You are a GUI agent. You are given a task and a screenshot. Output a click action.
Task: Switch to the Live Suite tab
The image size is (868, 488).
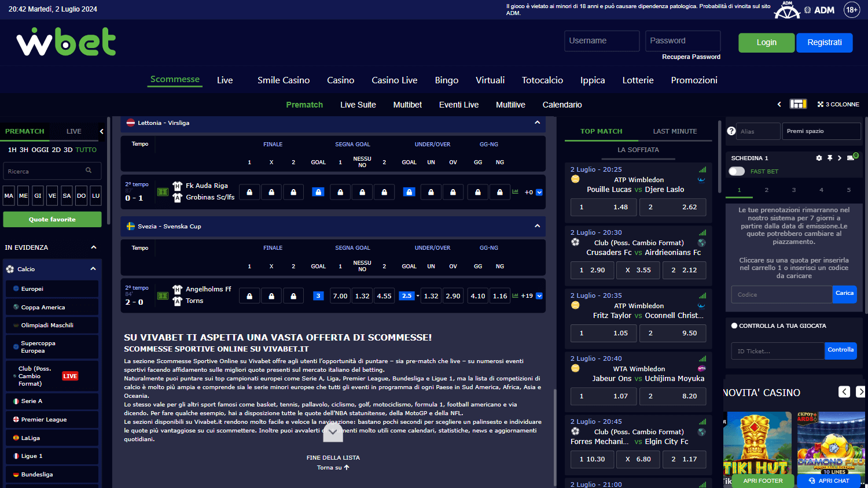pos(358,105)
